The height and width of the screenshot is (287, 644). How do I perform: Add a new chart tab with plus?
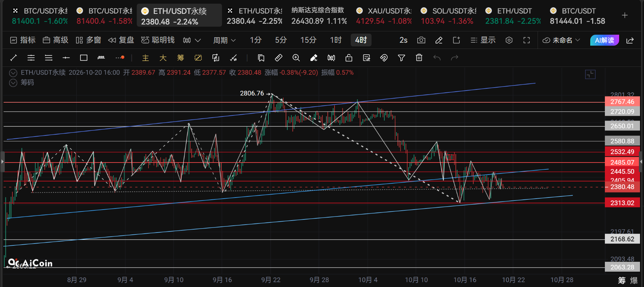tap(625, 15)
